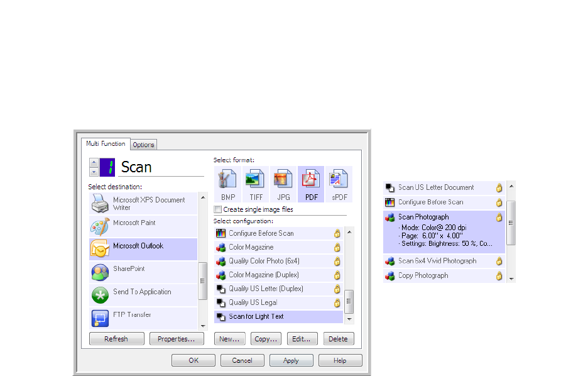Screen dimensions: 588x376
Task: Click lock icon on Color Magazine (Duplex)
Action: (337, 275)
